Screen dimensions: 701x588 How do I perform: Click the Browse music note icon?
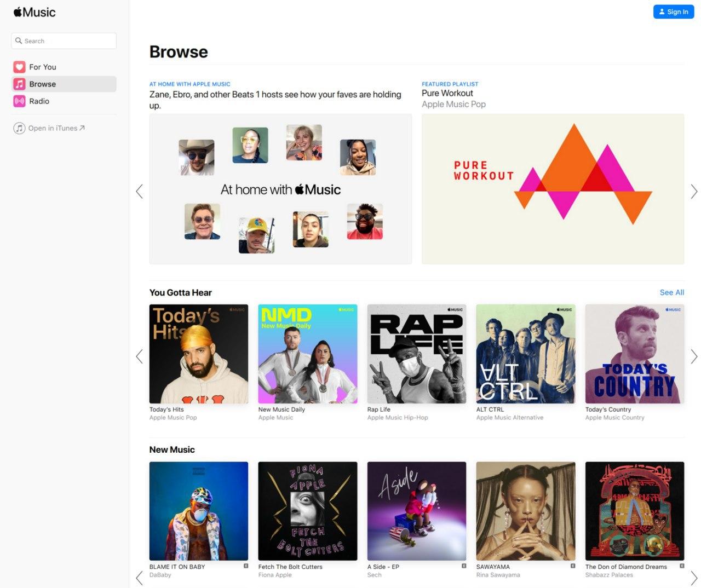click(x=20, y=84)
